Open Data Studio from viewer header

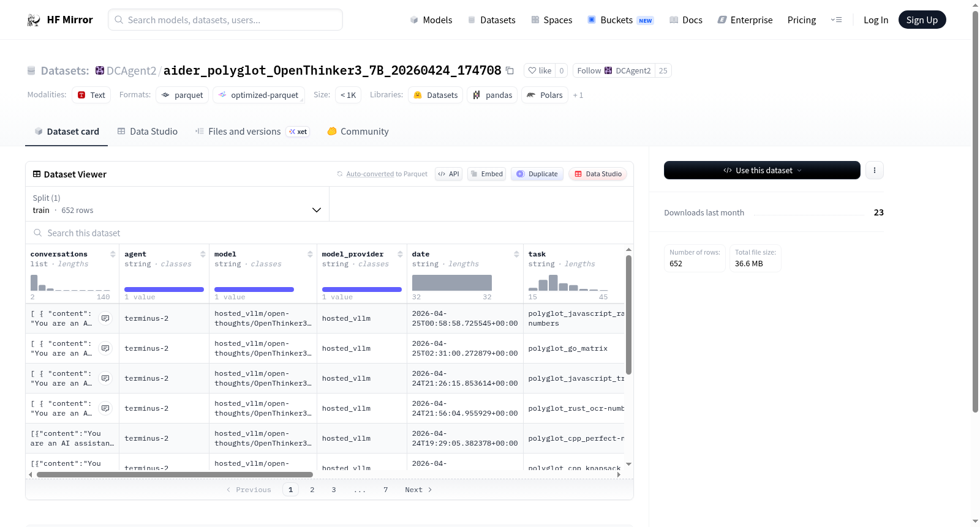tap(598, 174)
